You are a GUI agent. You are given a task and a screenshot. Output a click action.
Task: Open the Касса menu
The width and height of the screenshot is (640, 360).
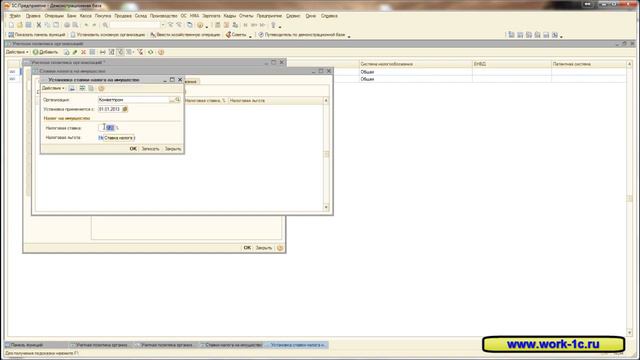pyautogui.click(x=85, y=16)
